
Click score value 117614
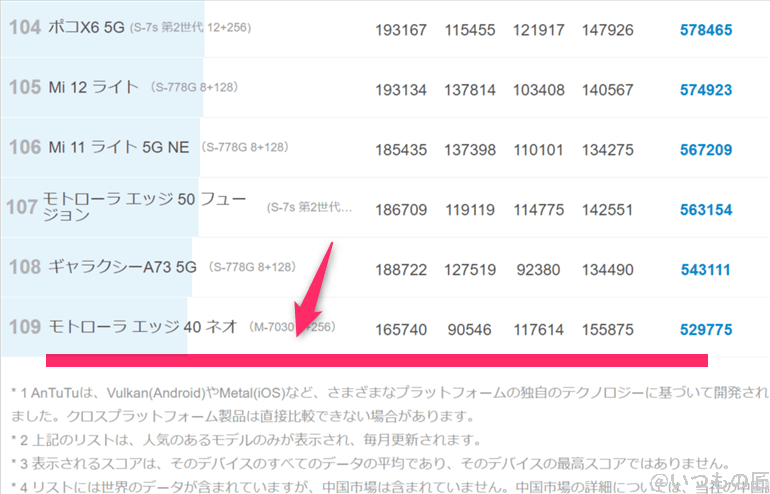pos(538,330)
